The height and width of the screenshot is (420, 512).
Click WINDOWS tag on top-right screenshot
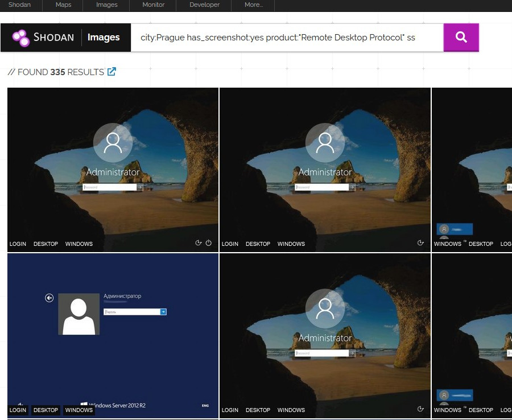[x=448, y=244]
